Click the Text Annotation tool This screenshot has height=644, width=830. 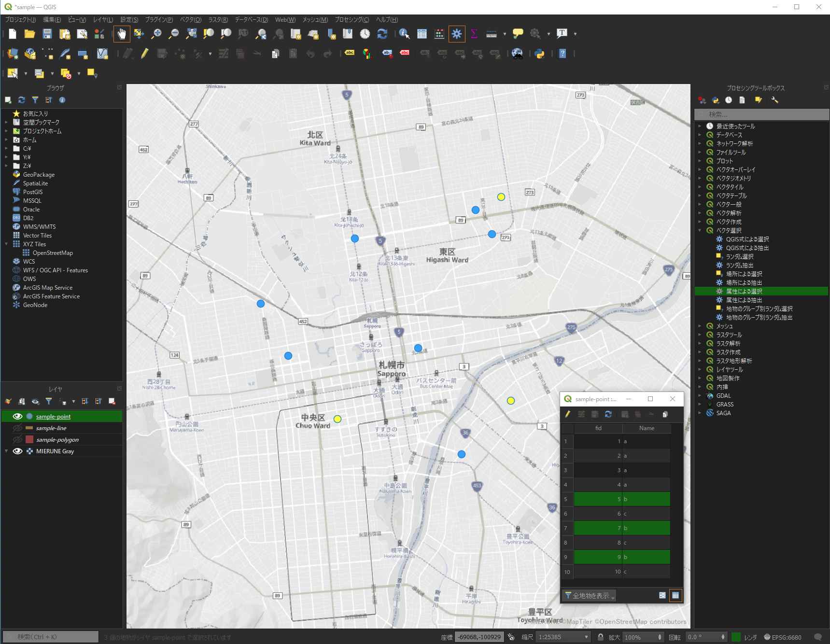point(562,34)
